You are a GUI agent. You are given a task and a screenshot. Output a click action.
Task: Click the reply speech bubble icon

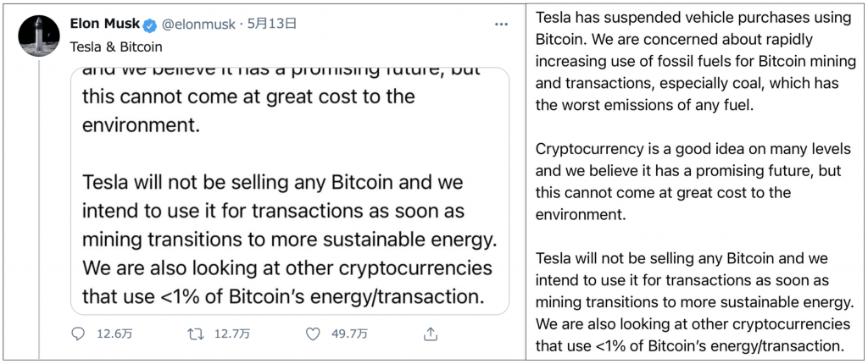tap(79, 334)
